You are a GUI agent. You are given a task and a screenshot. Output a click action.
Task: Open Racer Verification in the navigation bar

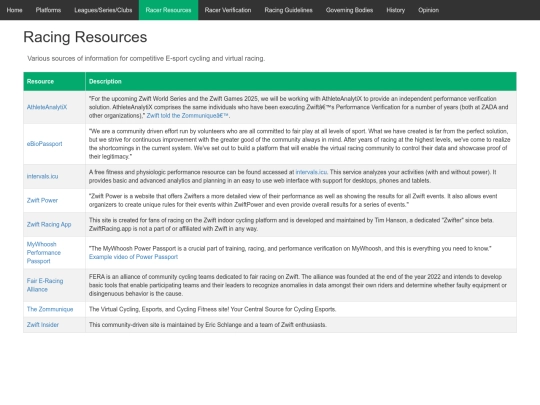click(x=228, y=10)
